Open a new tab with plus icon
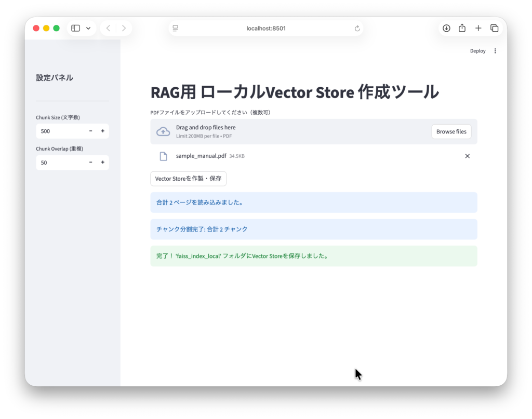Viewport: 532px width, 419px height. tap(478, 28)
